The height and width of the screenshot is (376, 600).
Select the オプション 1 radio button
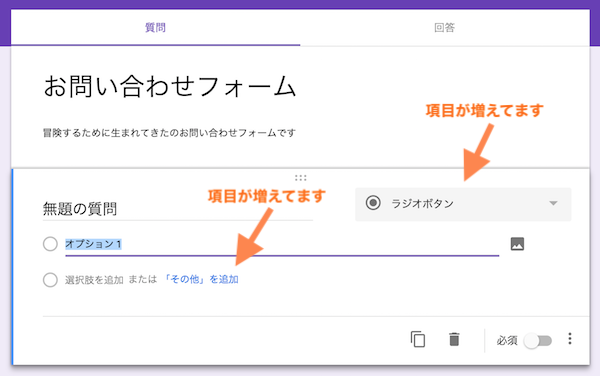[50, 244]
